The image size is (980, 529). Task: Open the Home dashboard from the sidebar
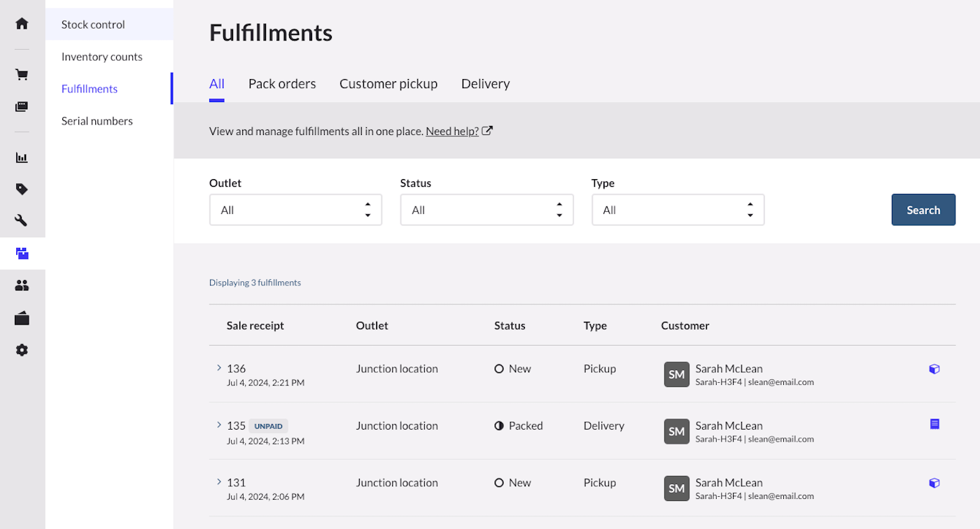tap(22, 23)
